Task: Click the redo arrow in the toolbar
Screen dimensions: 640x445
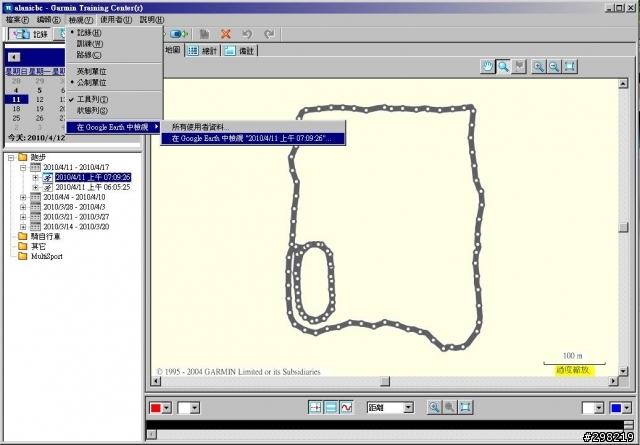Action: [x=269, y=34]
